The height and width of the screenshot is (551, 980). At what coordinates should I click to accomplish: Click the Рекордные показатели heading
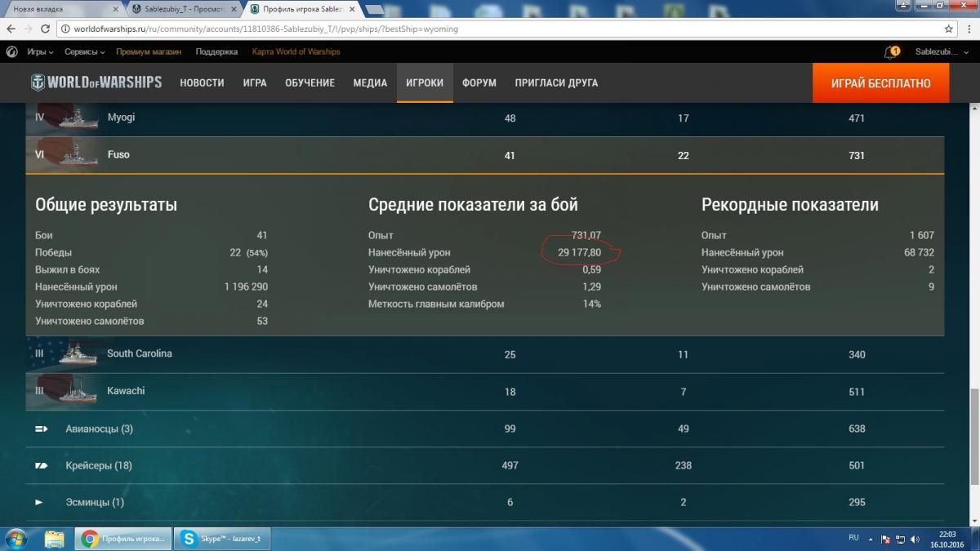tap(790, 205)
